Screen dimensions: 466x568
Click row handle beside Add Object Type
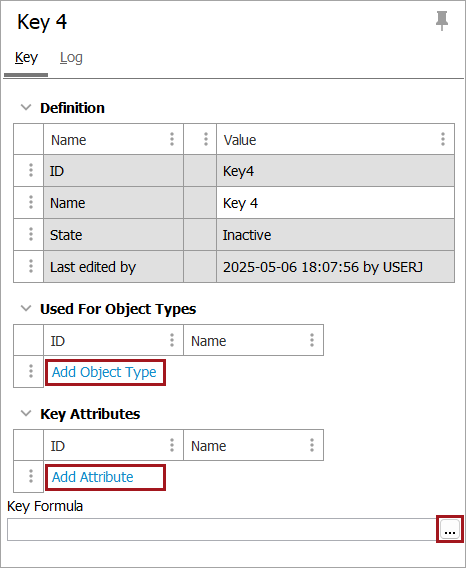31,371
